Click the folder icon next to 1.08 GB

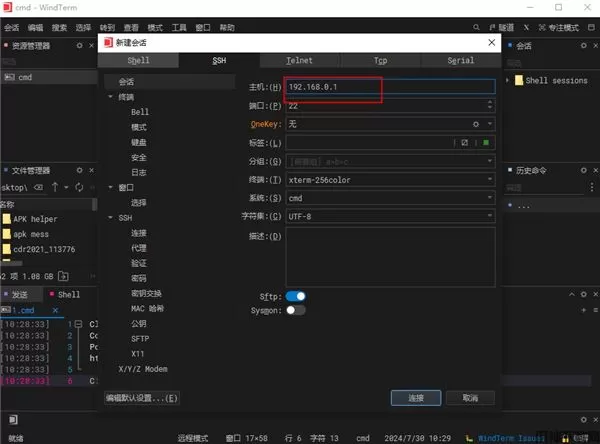(x=63, y=276)
